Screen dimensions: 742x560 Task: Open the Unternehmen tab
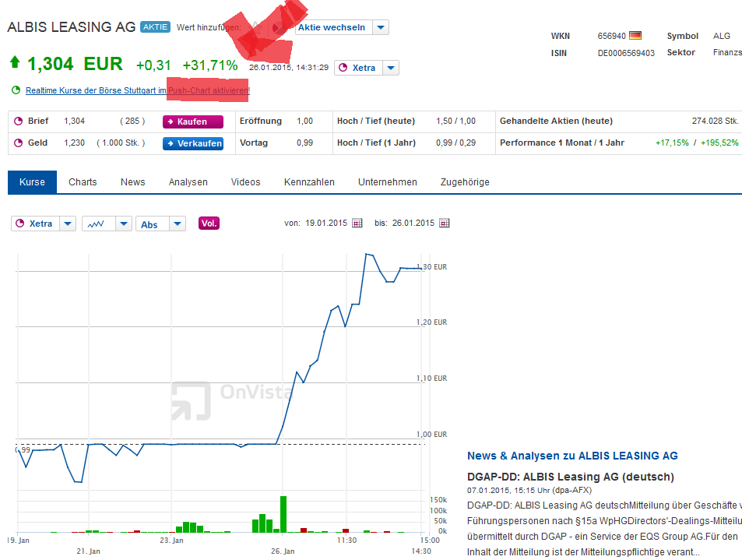pos(388,181)
